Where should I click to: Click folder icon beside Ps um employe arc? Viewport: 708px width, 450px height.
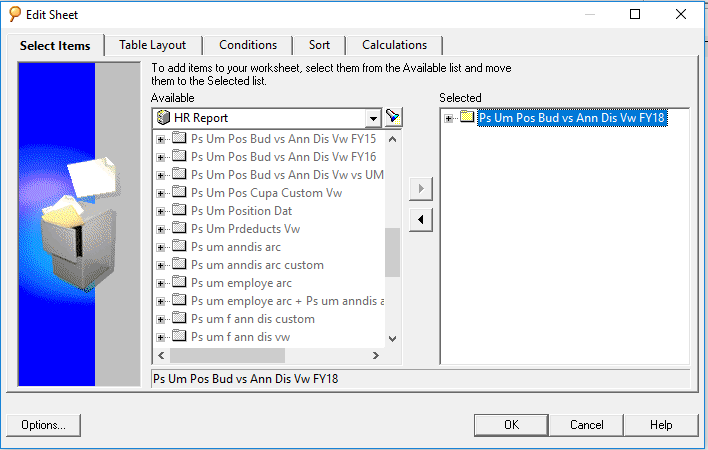click(179, 282)
